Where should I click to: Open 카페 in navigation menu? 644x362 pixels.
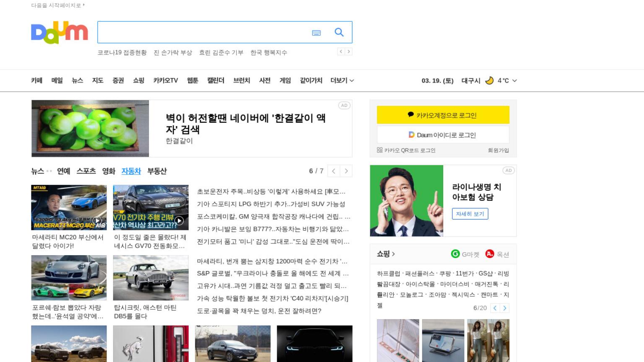[x=37, y=80]
